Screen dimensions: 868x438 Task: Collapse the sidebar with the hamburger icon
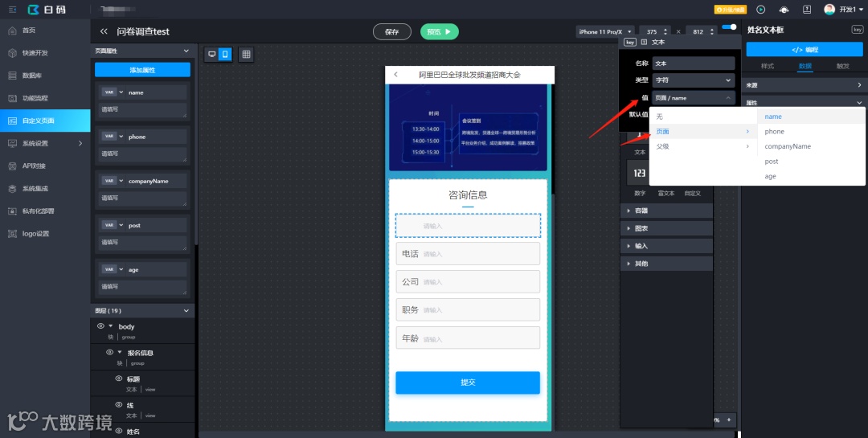coord(13,10)
